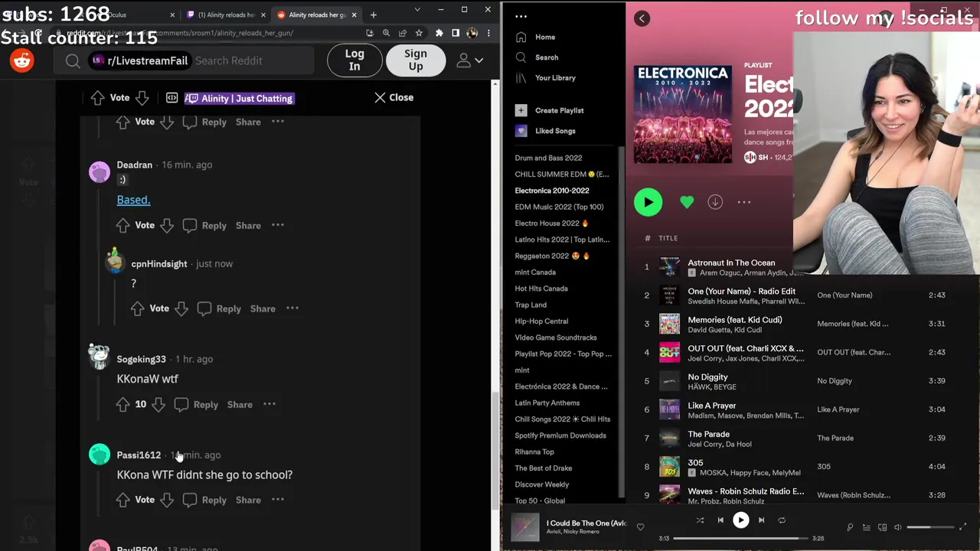Open Video Game Soundtracks playlist

[x=556, y=337]
